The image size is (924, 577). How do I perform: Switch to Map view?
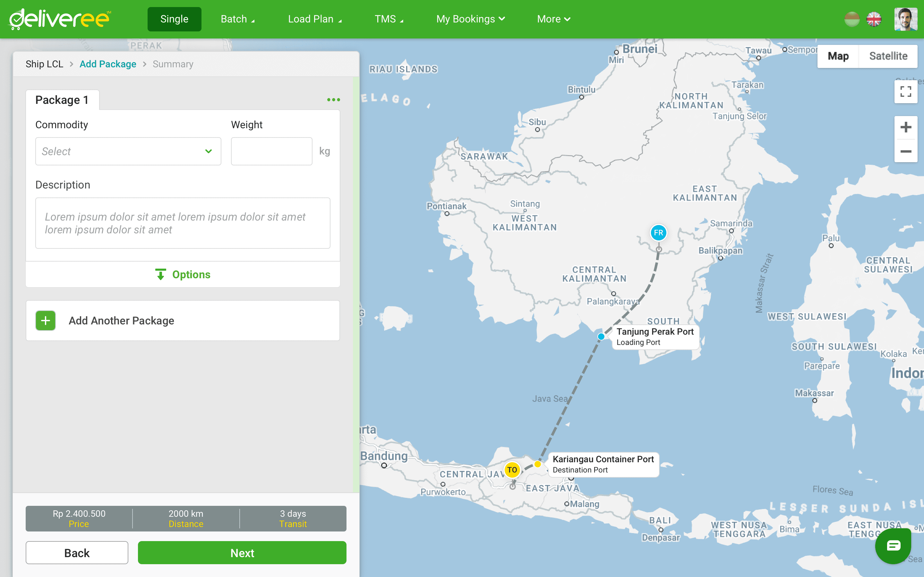838,56
